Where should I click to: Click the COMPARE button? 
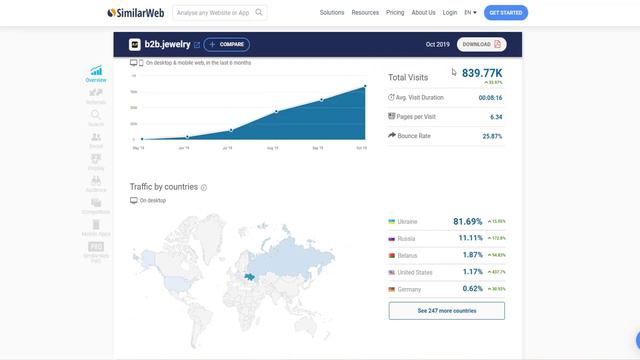227,44
